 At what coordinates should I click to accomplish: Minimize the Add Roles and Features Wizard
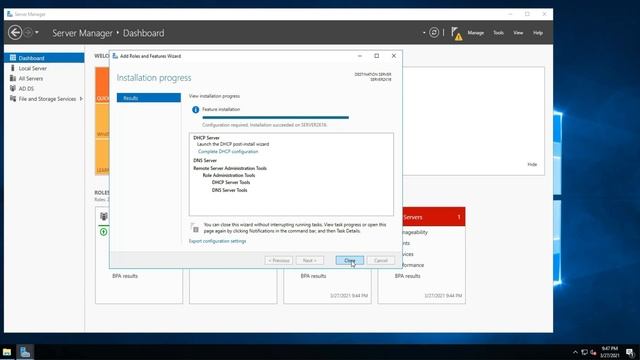tap(360, 56)
